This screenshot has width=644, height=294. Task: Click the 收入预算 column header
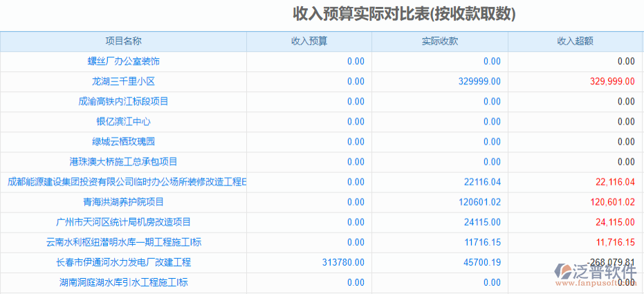(309, 41)
